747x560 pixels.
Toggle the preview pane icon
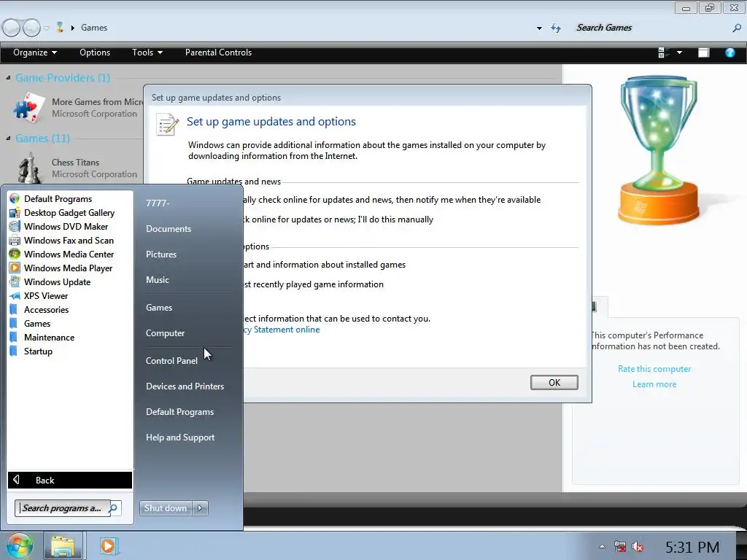tap(704, 52)
